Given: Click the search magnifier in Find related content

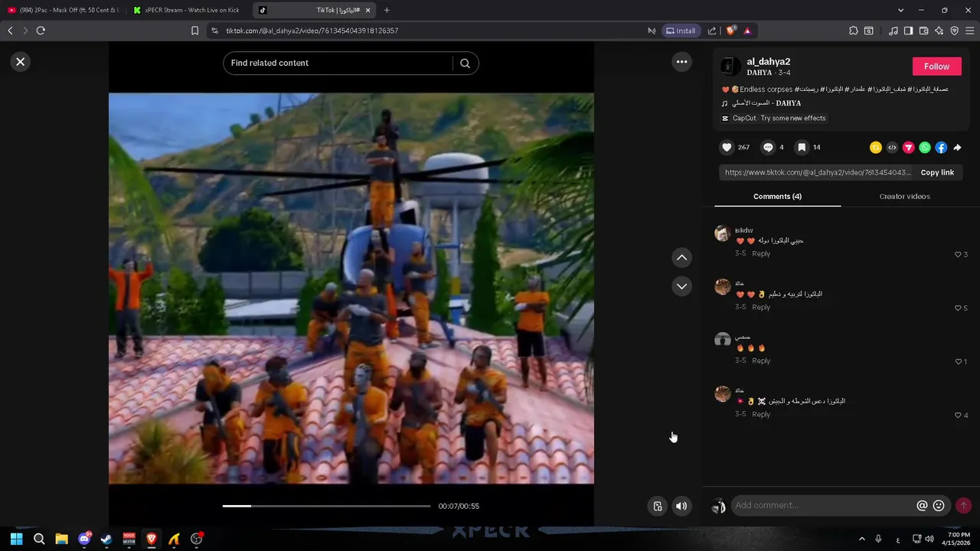Looking at the screenshot, I should 465,64.
